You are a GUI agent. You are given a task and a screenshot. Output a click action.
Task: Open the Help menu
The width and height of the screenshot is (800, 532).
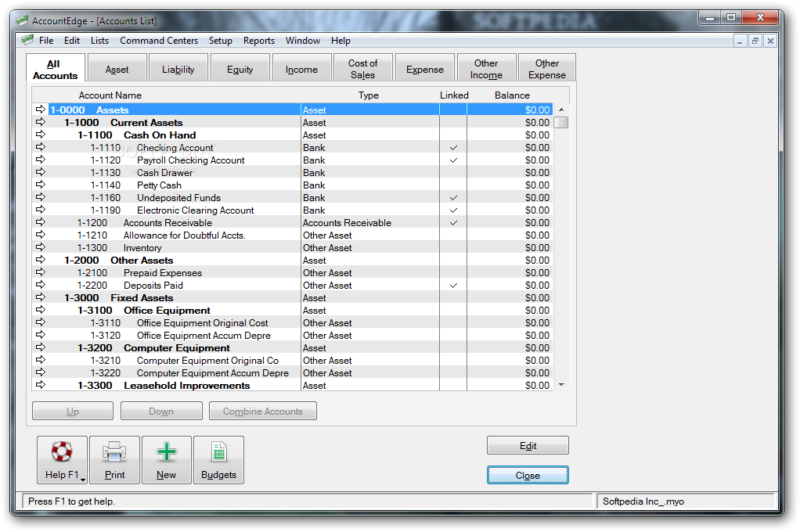[341, 41]
